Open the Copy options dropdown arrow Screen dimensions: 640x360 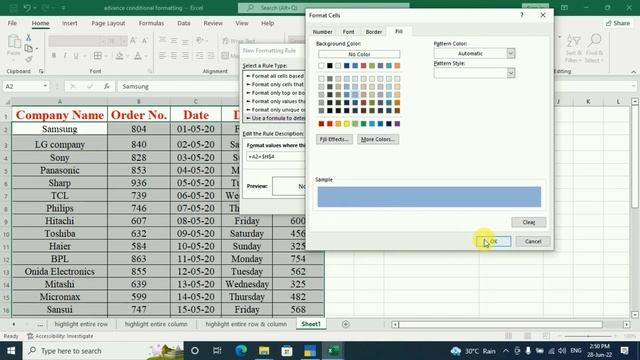[37, 49]
